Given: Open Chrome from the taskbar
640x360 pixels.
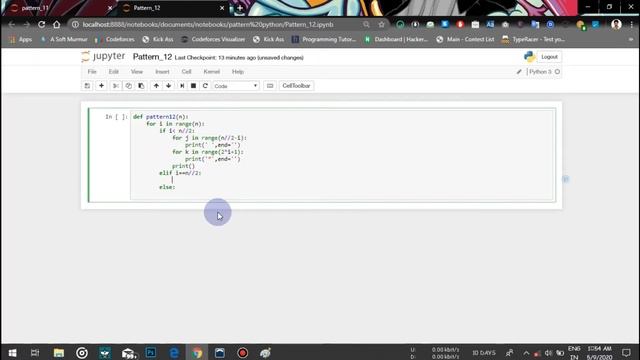Looking at the screenshot, I should pyautogui.click(x=197, y=353).
